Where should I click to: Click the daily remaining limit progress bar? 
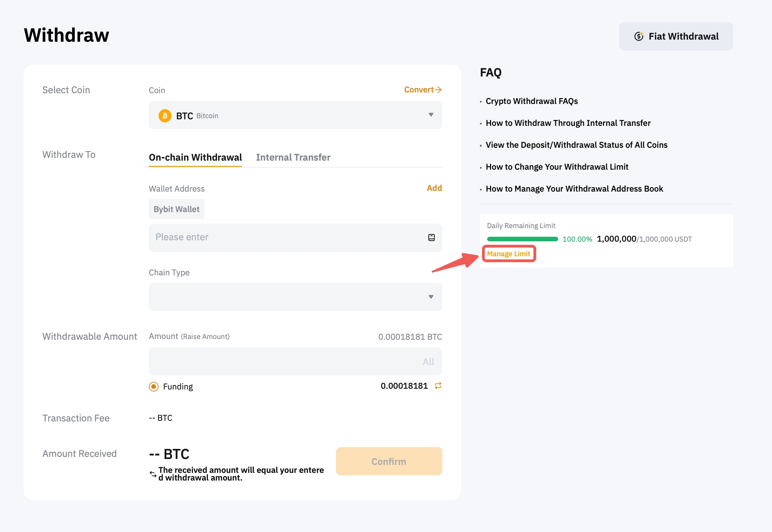(522, 239)
